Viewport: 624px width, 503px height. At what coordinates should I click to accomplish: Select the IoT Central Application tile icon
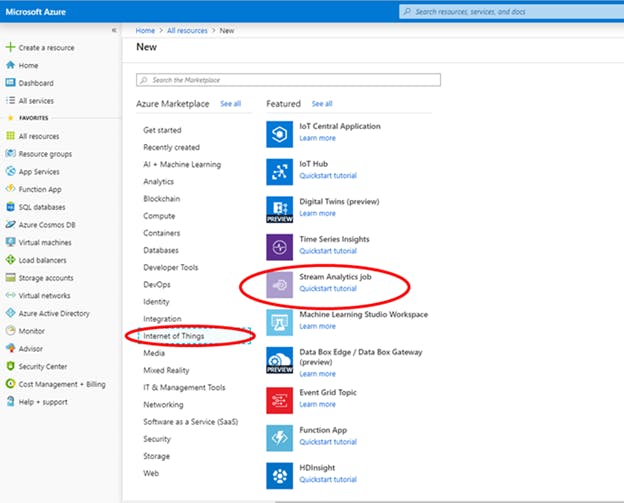(279, 134)
